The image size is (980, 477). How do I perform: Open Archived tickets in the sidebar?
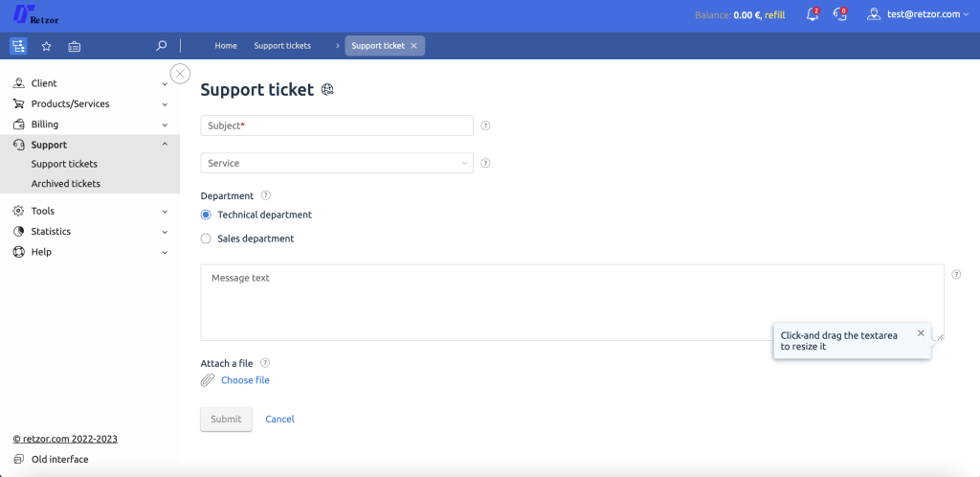(x=66, y=184)
